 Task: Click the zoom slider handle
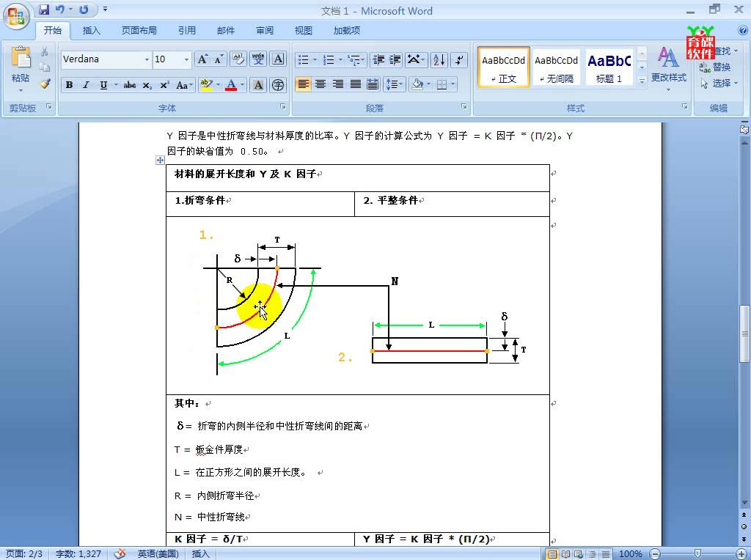pos(698,554)
